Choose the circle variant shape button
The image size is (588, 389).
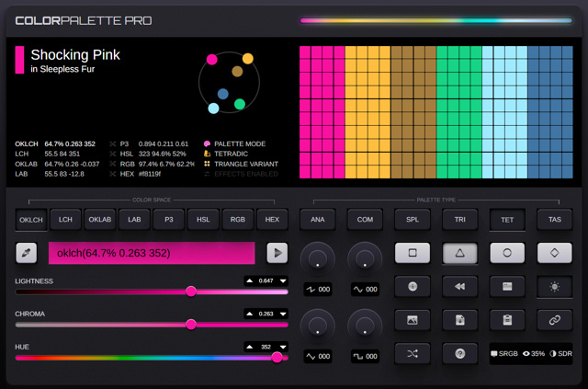[x=507, y=253]
